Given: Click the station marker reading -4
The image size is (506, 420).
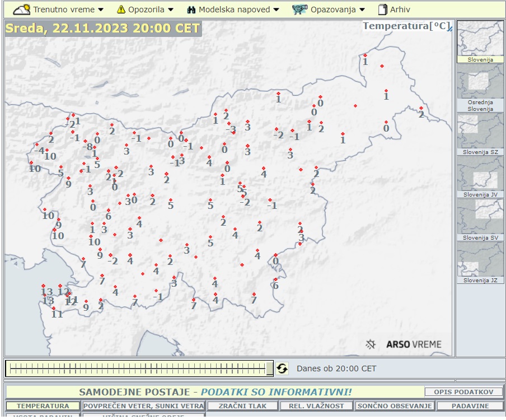Looking at the screenshot, I should 37,144.
